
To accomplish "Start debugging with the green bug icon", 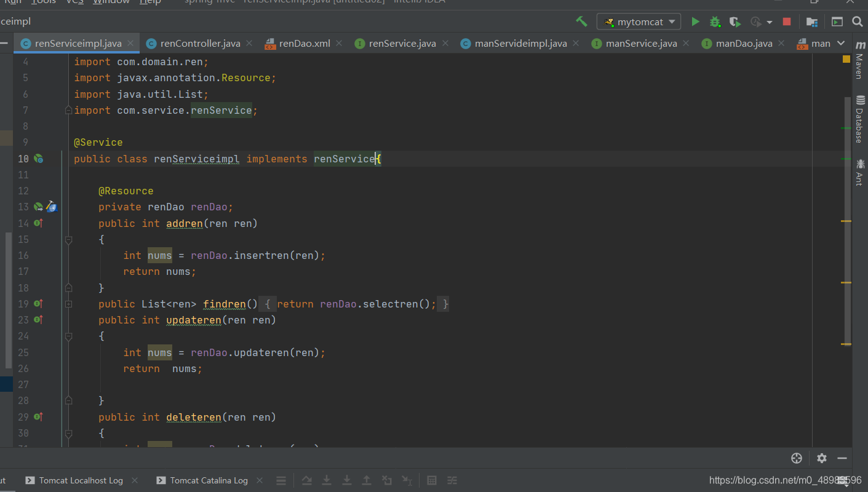I will pos(715,22).
